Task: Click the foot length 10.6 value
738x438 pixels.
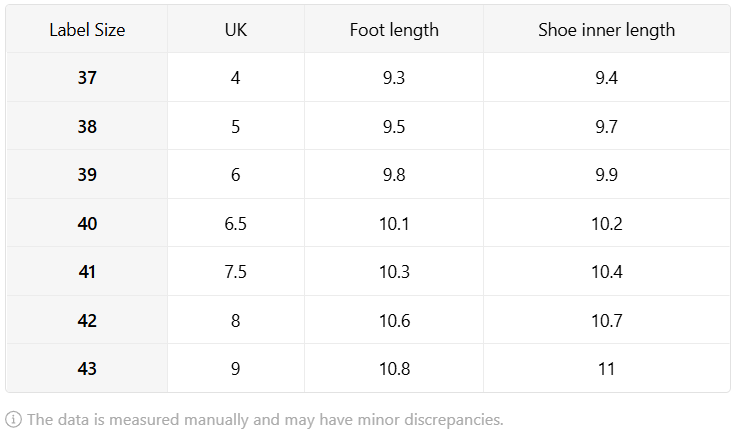Action: 394,320
